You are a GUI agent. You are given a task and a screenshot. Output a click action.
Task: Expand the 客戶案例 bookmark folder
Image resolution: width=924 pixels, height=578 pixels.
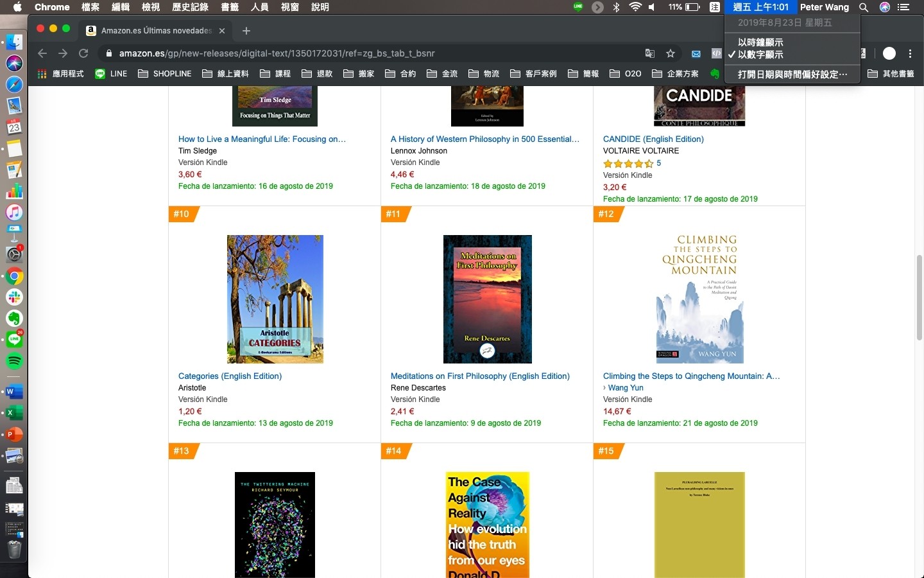tap(533, 74)
